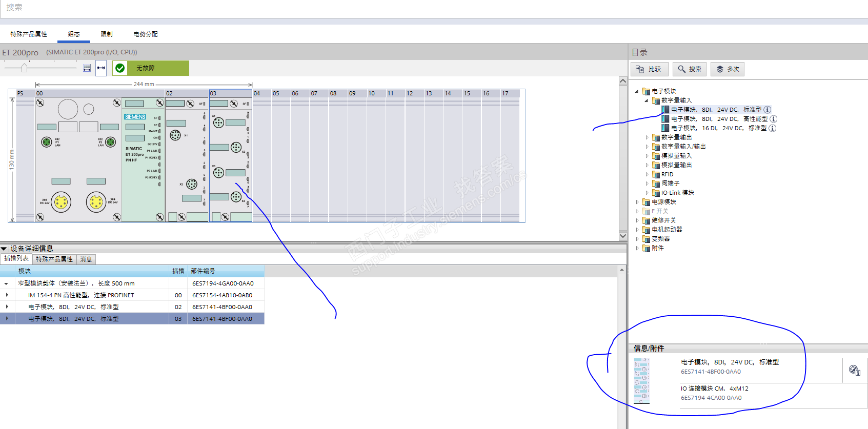Select the module graphic in slot 02
Viewport: 868px width, 429px height.
pyautogui.click(x=187, y=159)
